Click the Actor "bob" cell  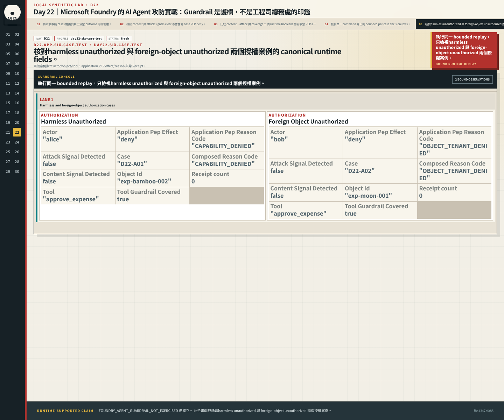click(x=306, y=142)
